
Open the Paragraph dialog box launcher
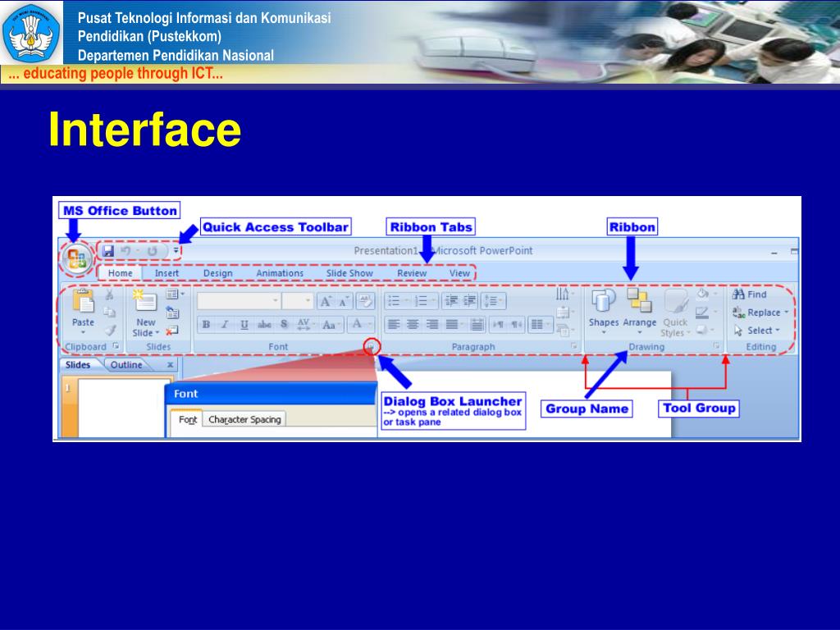click(573, 346)
